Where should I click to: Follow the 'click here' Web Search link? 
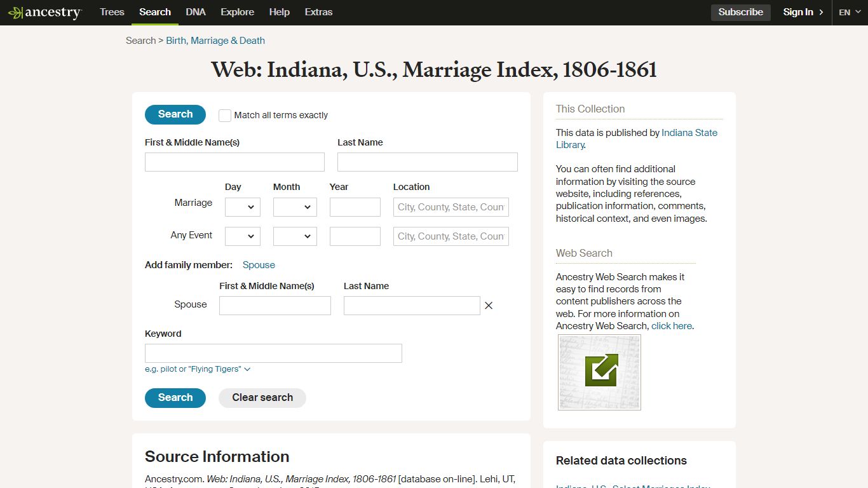pos(672,326)
